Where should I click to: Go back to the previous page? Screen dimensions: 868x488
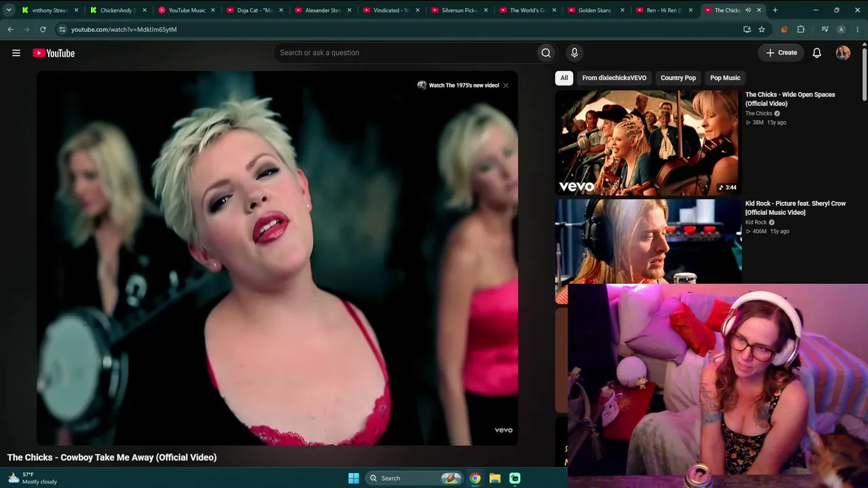pyautogui.click(x=10, y=29)
